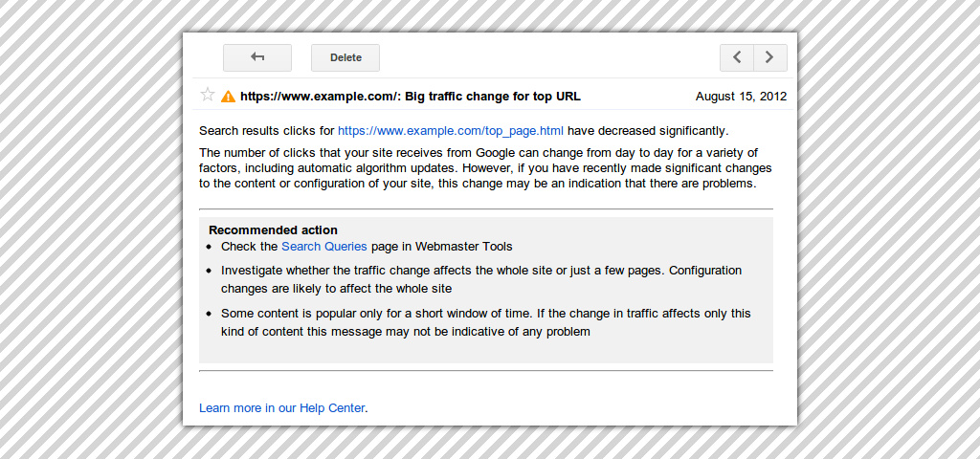
Task: Click the words Search results clicks for
Action: pyautogui.click(x=266, y=131)
